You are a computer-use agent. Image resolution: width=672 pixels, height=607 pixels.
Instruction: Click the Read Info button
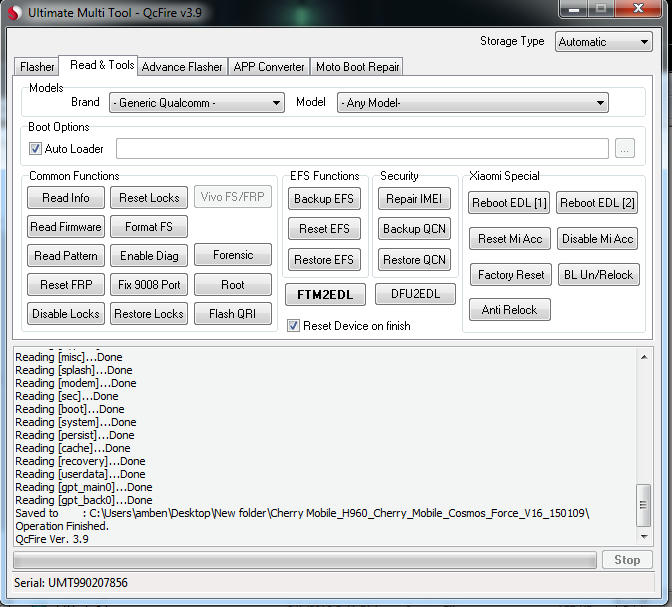tap(66, 198)
